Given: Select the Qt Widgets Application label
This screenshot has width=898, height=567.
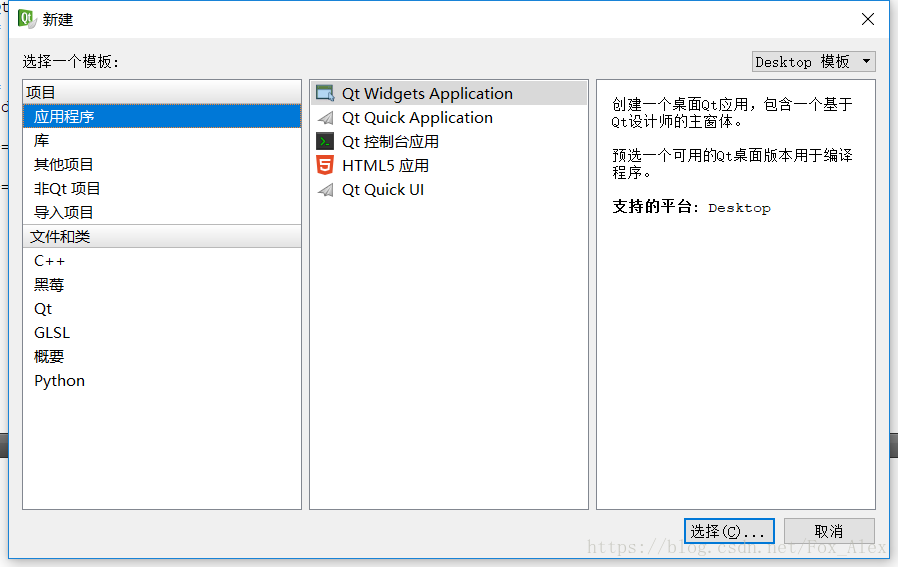Looking at the screenshot, I should [x=427, y=93].
